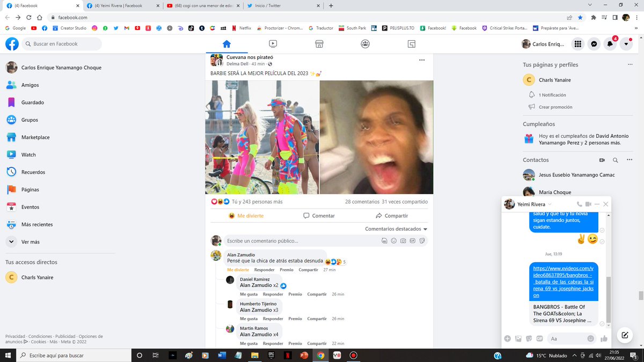Open the Barbie movie photo on the left
The image size is (644, 362).
point(262,137)
